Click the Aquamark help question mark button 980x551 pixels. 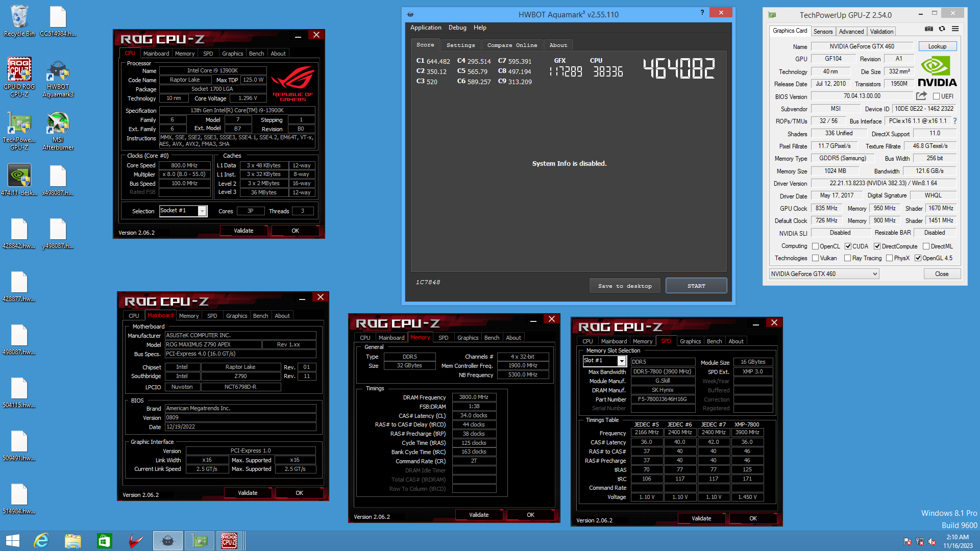[702, 12]
